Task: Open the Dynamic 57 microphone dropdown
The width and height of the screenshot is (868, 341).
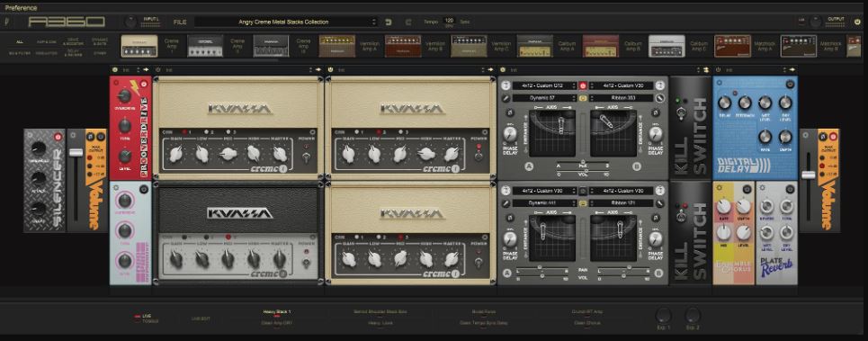Action: (544, 98)
